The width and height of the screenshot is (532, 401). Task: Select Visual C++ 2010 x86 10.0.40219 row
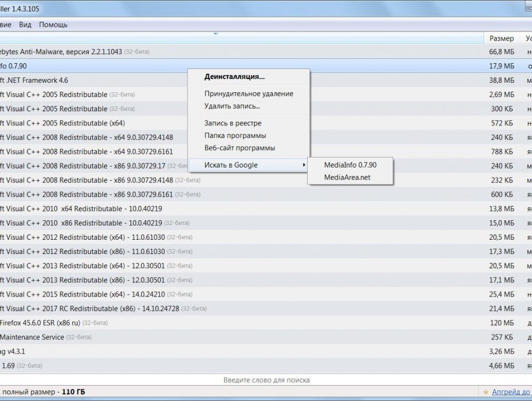[266, 223]
